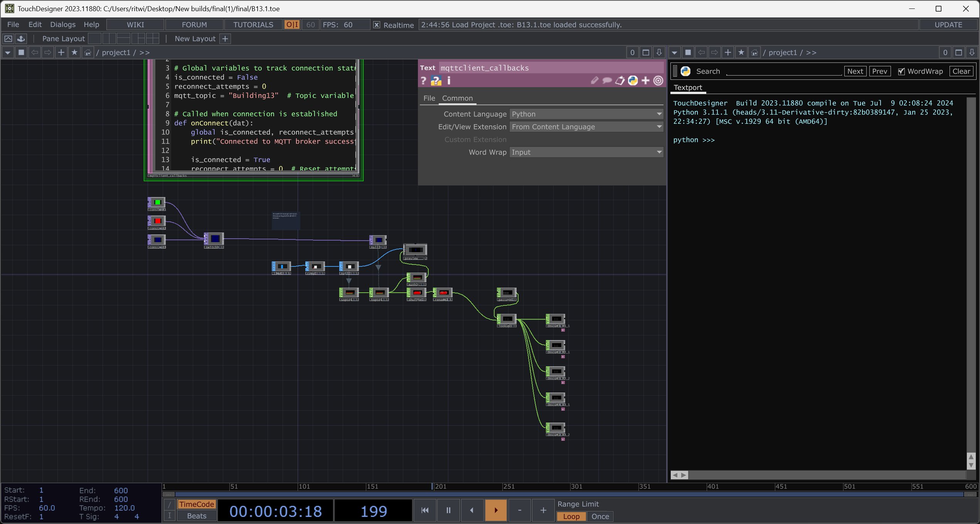Maximize the left network pane

[x=646, y=52]
